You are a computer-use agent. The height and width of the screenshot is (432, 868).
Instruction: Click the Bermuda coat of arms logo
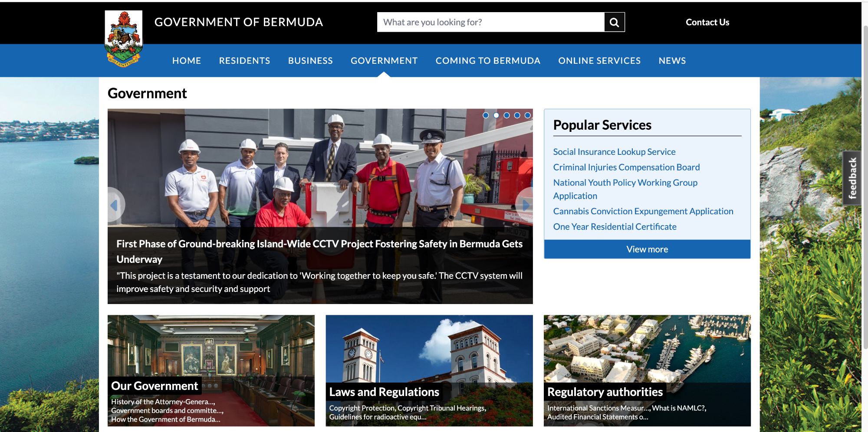pyautogui.click(x=124, y=39)
